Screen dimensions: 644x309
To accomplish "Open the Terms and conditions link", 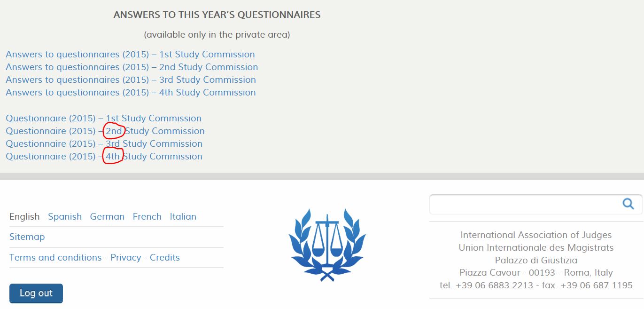I will (x=55, y=258).
